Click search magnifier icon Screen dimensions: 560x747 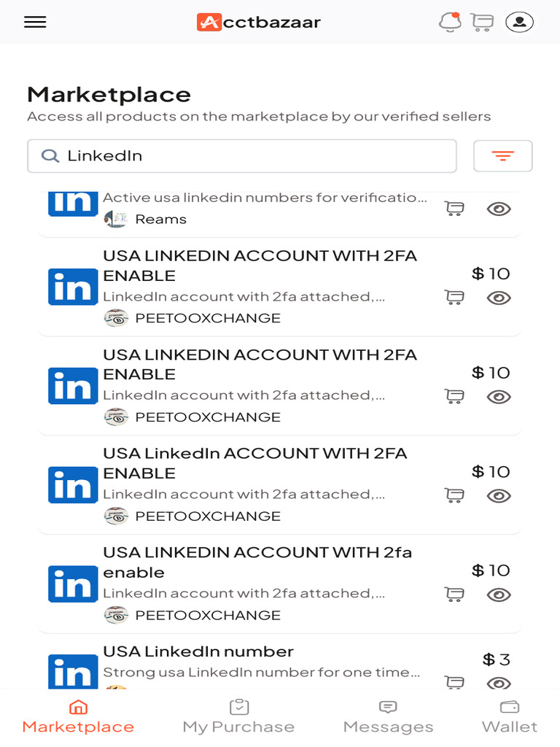(50, 155)
